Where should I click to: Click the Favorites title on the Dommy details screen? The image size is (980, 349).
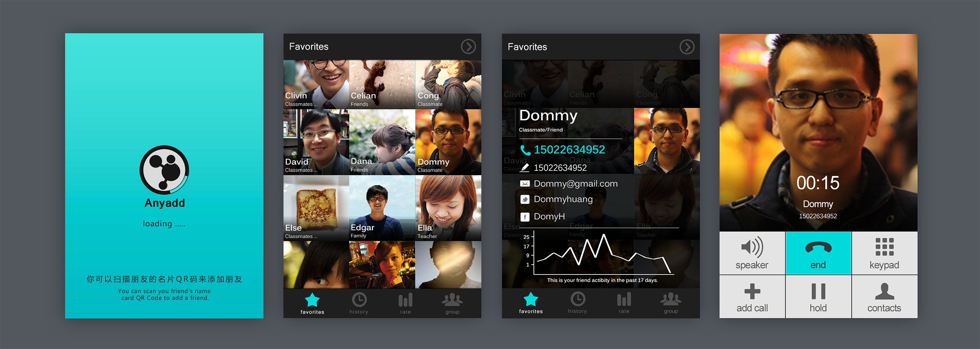[x=527, y=47]
